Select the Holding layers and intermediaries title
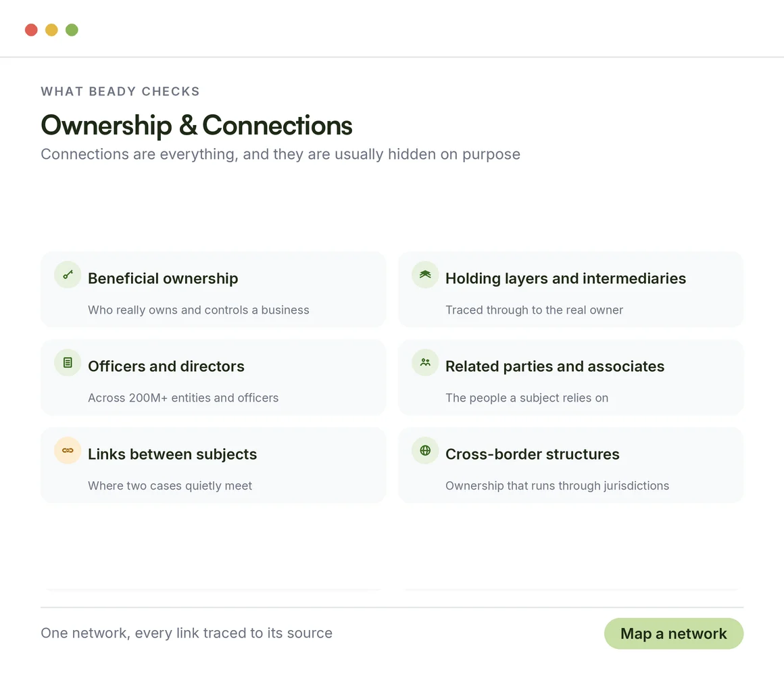Viewport: 784px width, 676px height. (x=566, y=279)
